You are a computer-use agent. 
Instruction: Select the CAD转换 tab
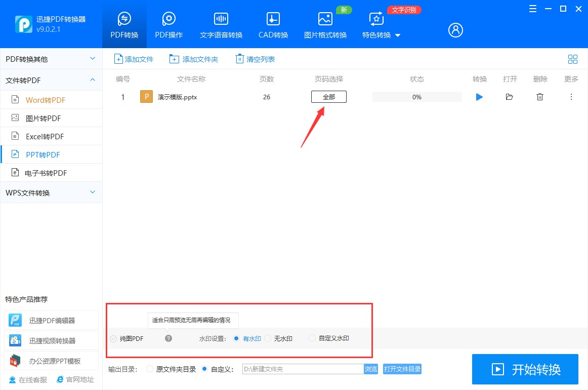coord(273,25)
